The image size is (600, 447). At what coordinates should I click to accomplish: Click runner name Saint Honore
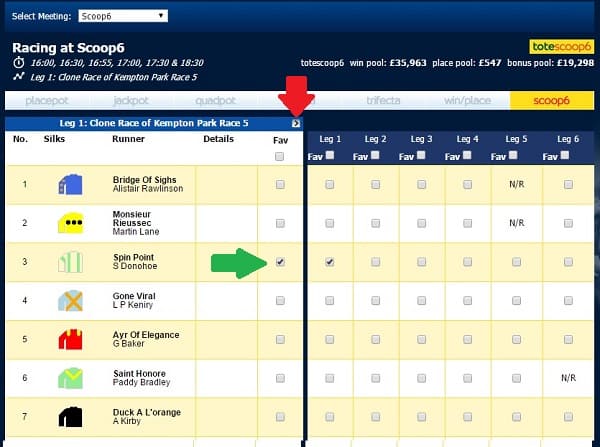click(x=139, y=374)
